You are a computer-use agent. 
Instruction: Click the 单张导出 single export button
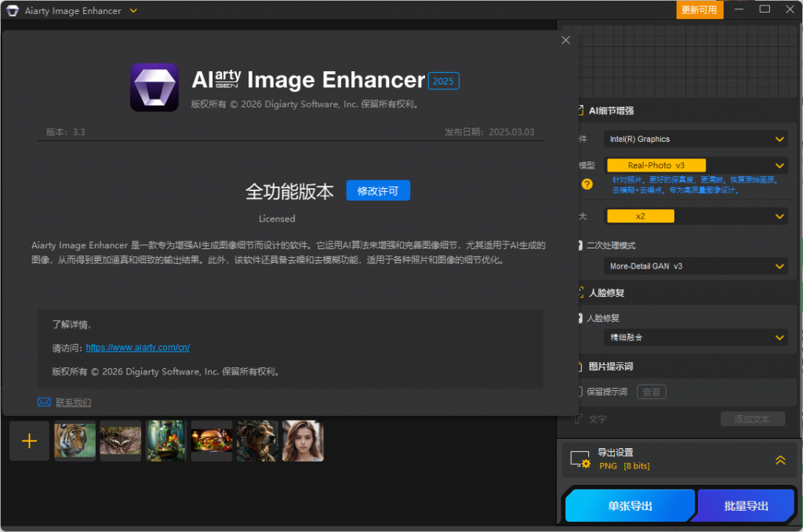click(630, 506)
